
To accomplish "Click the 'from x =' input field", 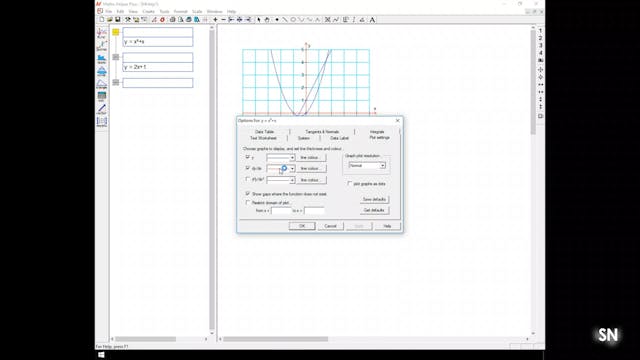I will click(x=282, y=211).
